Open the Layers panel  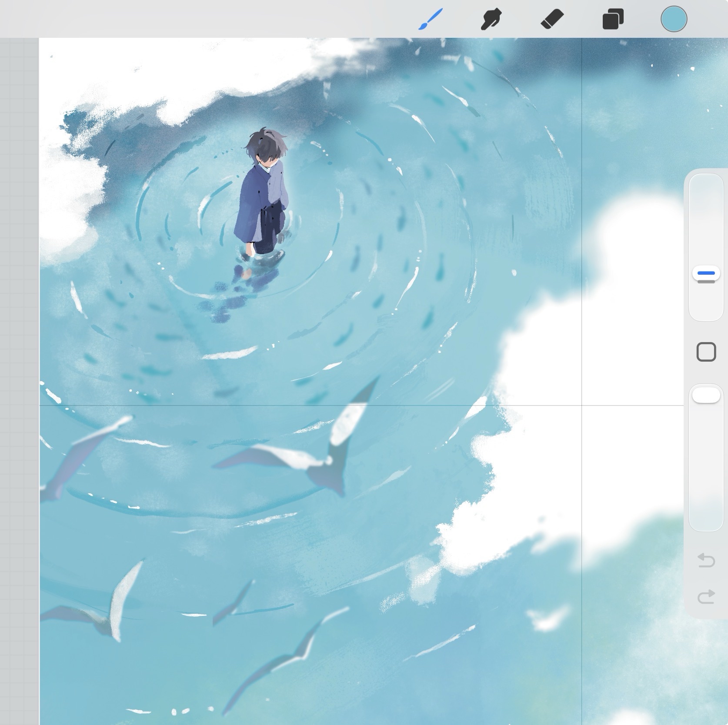pos(613,20)
